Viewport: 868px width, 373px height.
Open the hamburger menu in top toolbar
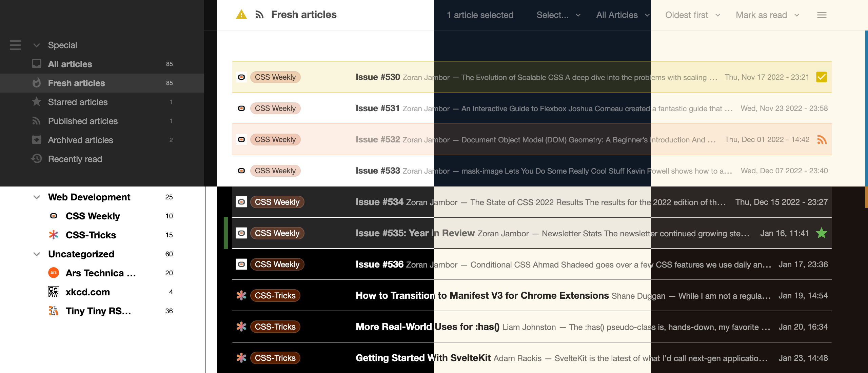822,15
